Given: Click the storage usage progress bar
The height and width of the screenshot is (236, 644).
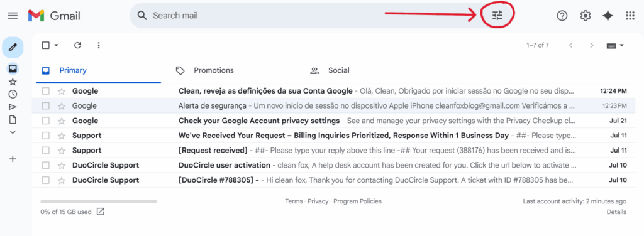Looking at the screenshot, I should 99,201.
